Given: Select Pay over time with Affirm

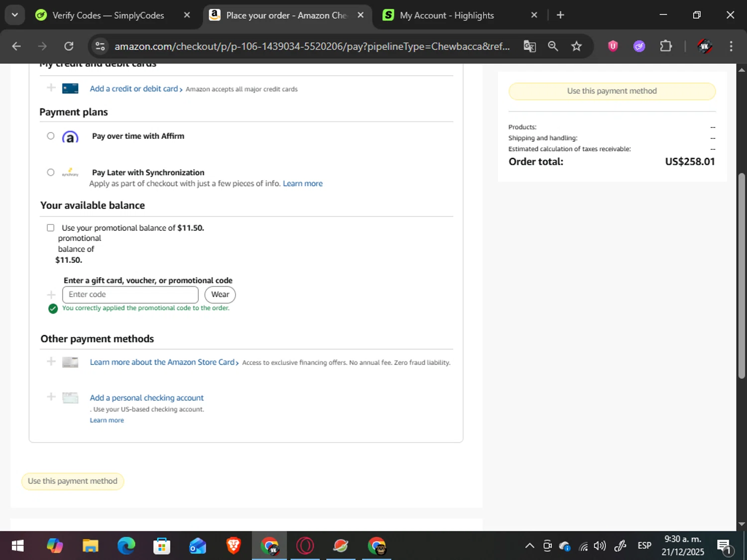Looking at the screenshot, I should click(50, 136).
